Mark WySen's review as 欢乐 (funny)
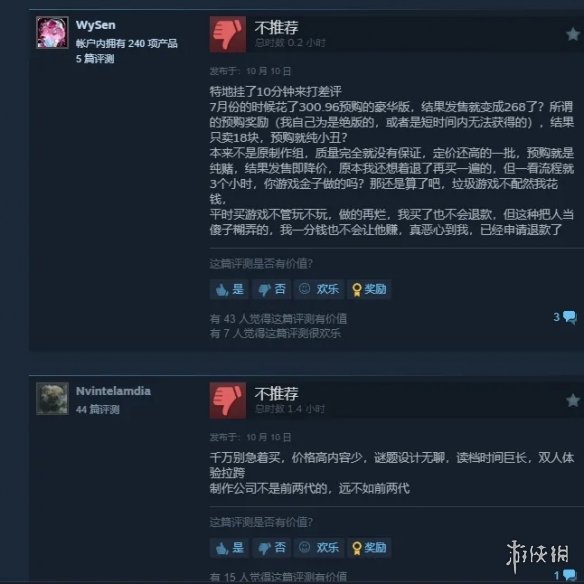 point(319,289)
